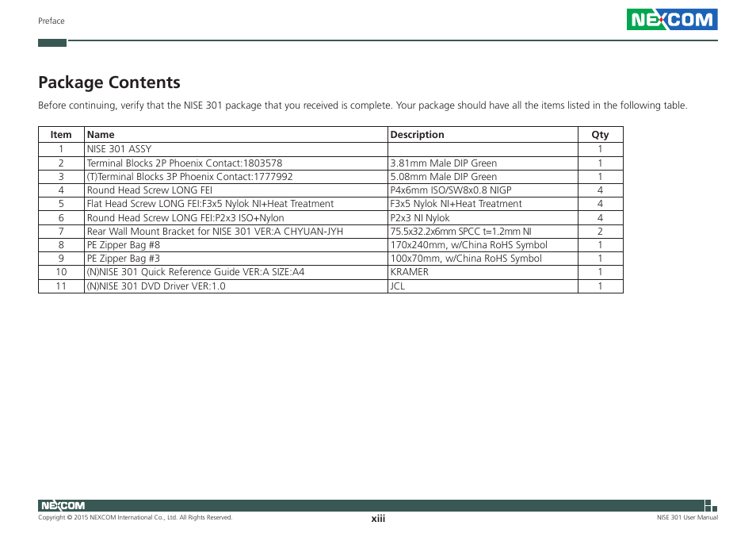Click the 'Qty' column header
The height and width of the screenshot is (533, 756).
[600, 135]
